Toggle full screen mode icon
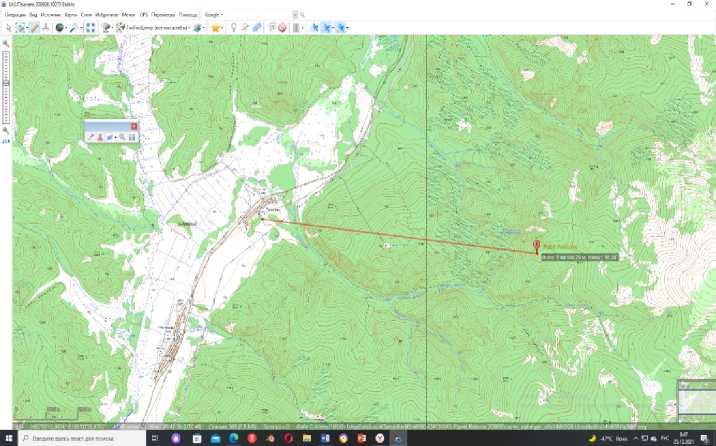The image size is (716, 446). pyautogui.click(x=90, y=28)
